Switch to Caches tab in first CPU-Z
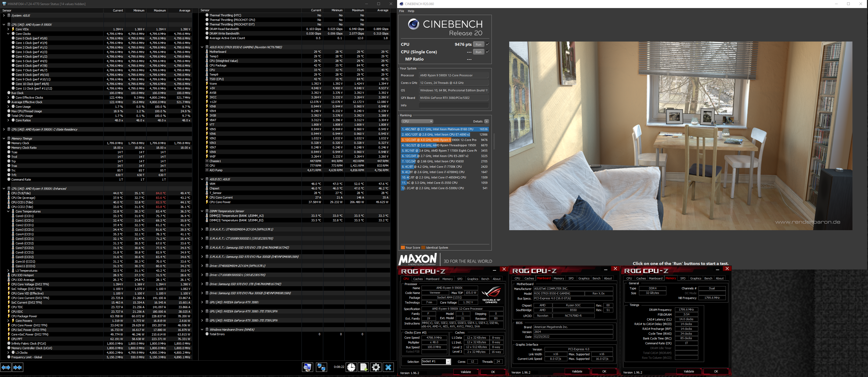Viewport: 868px width, 377px height. tap(418, 279)
